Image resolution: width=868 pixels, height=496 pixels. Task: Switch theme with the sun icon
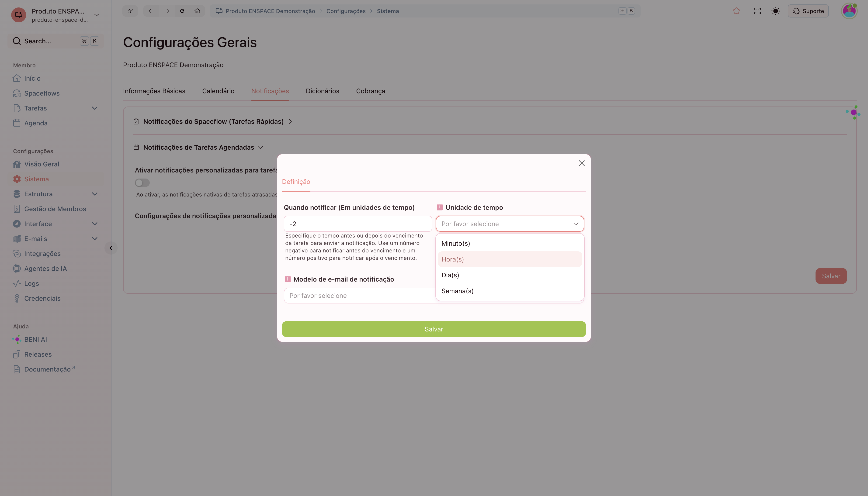coord(776,11)
